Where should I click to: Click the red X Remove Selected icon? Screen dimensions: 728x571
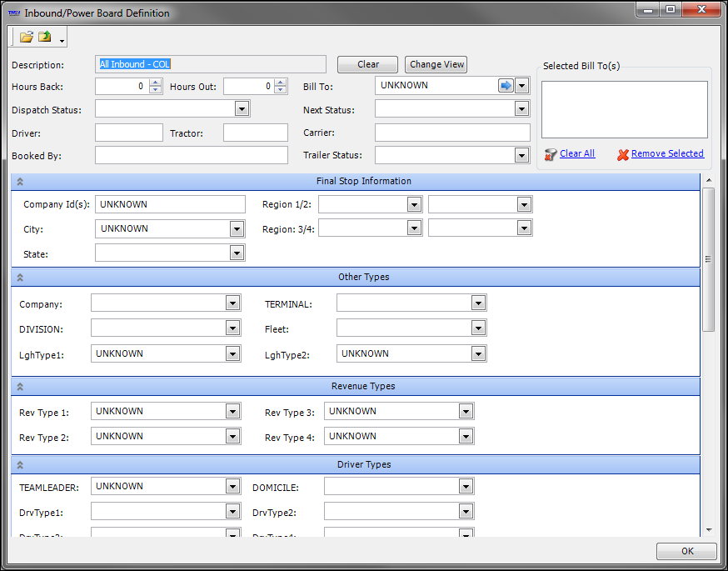coord(622,154)
